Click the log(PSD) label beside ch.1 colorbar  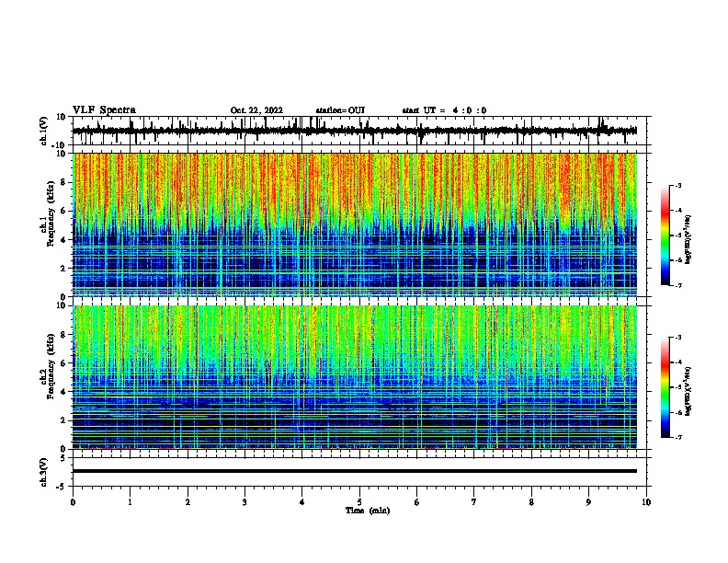coord(688,239)
